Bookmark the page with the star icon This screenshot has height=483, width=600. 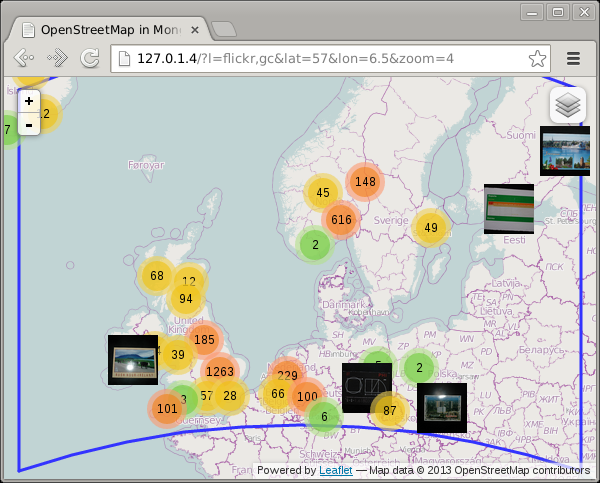tap(537, 58)
